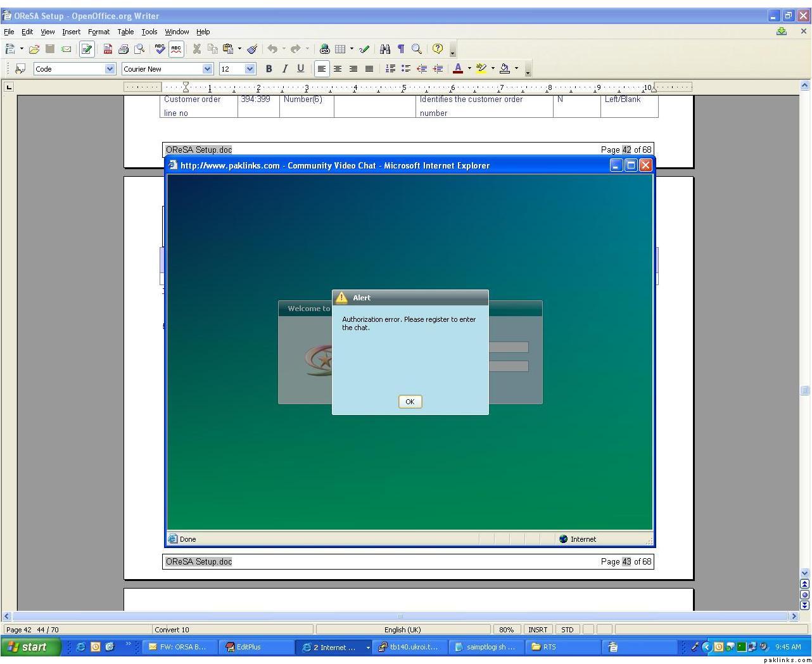The height and width of the screenshot is (664, 812).
Task: Click the Open document folder icon
Action: pos(34,49)
